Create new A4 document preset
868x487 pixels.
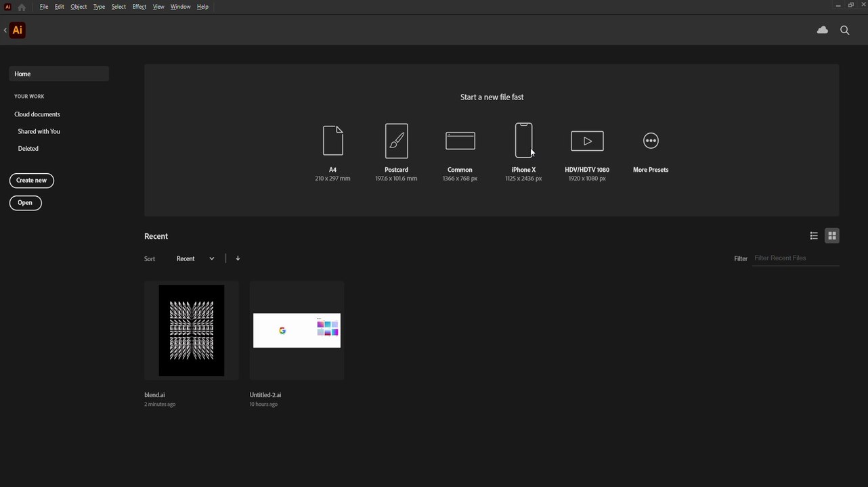click(332, 153)
